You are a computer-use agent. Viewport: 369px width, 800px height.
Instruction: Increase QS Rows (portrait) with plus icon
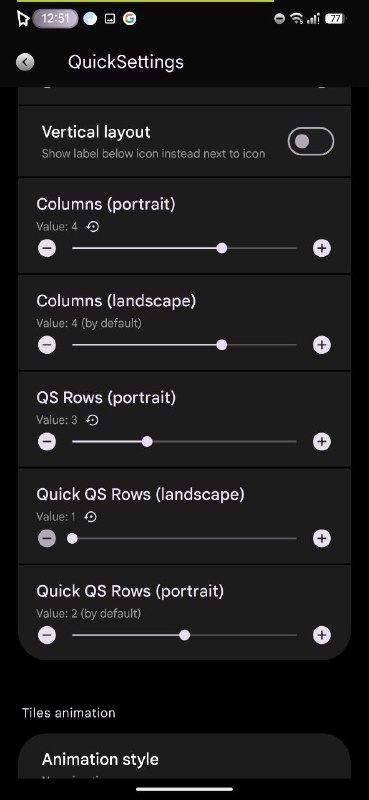point(322,441)
